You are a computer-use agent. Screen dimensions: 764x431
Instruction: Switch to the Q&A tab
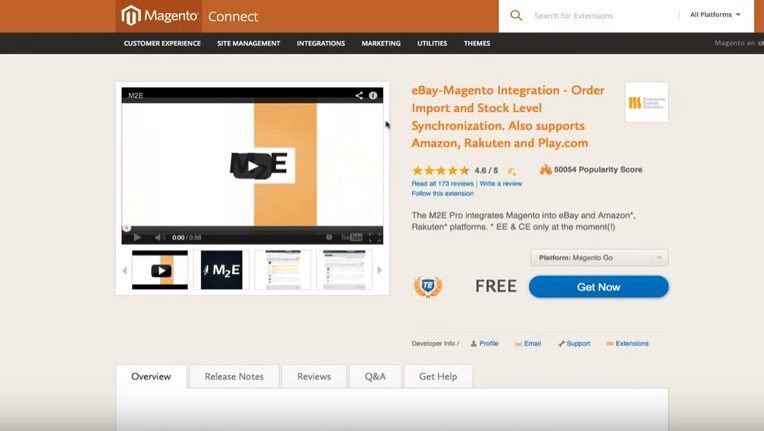point(375,376)
